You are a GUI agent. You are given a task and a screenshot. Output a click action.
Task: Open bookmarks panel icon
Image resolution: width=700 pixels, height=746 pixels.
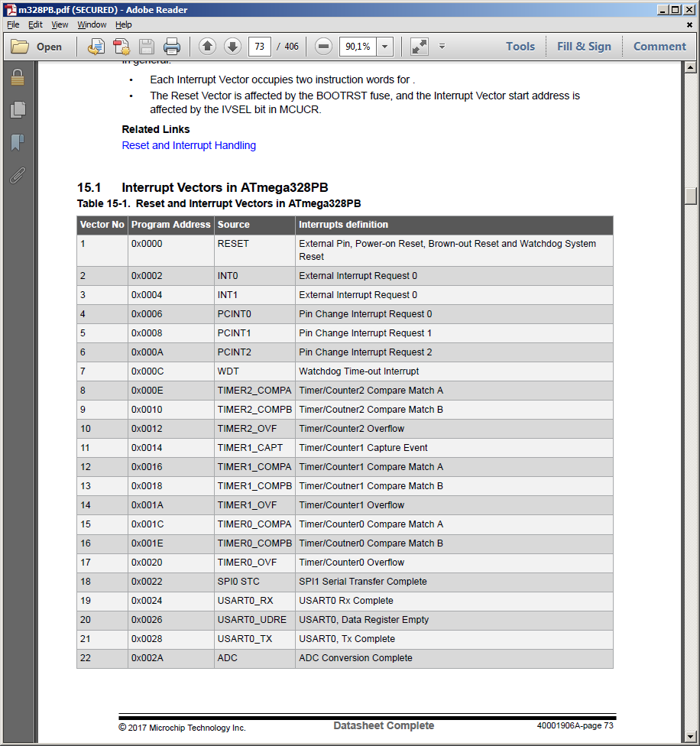pos(18,141)
